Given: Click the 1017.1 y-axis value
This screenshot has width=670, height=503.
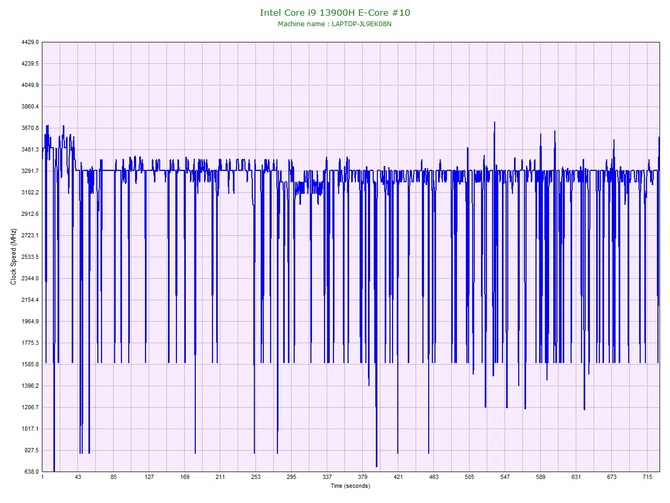Looking at the screenshot, I should (30, 429).
